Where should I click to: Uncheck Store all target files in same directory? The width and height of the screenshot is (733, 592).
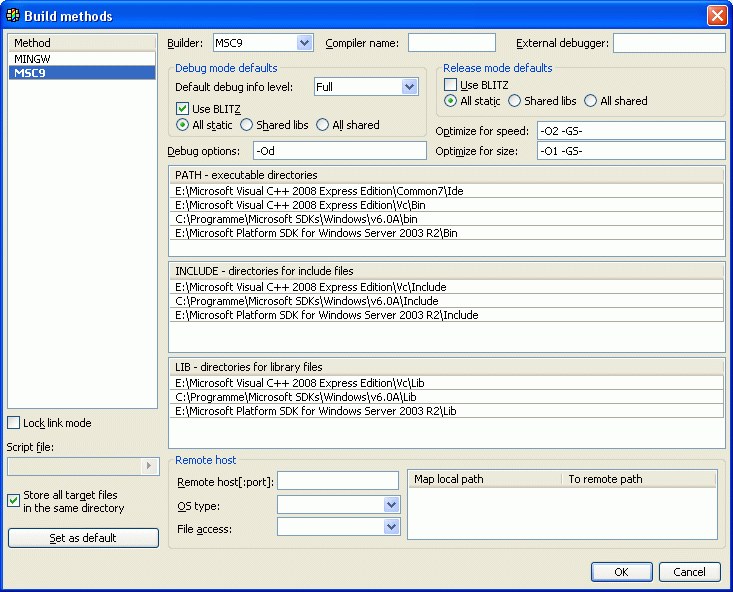tap(14, 501)
